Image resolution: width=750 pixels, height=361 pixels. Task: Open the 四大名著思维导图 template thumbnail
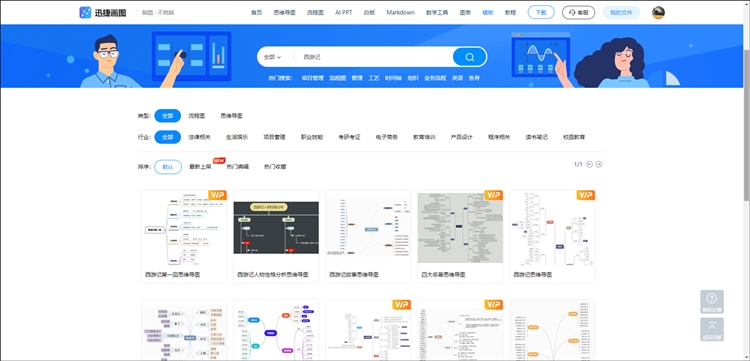pyautogui.click(x=460, y=229)
